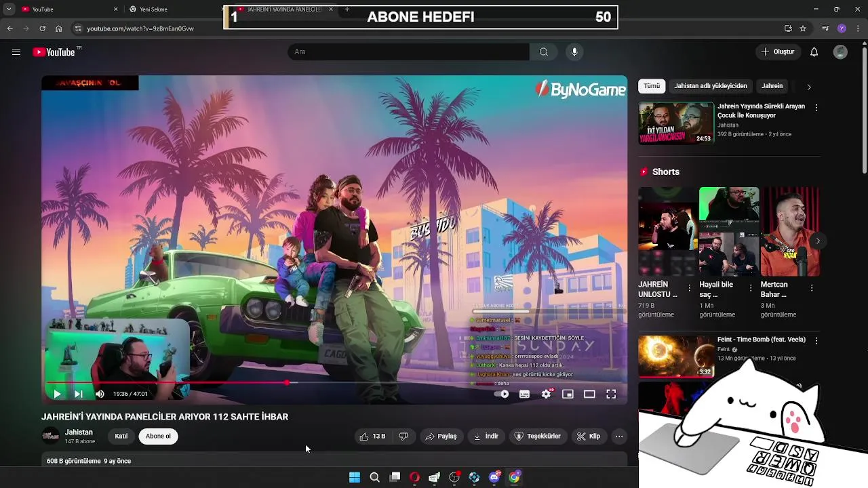Open options for Jahrein Yayında Sürekli Arayan video

click(x=816, y=108)
